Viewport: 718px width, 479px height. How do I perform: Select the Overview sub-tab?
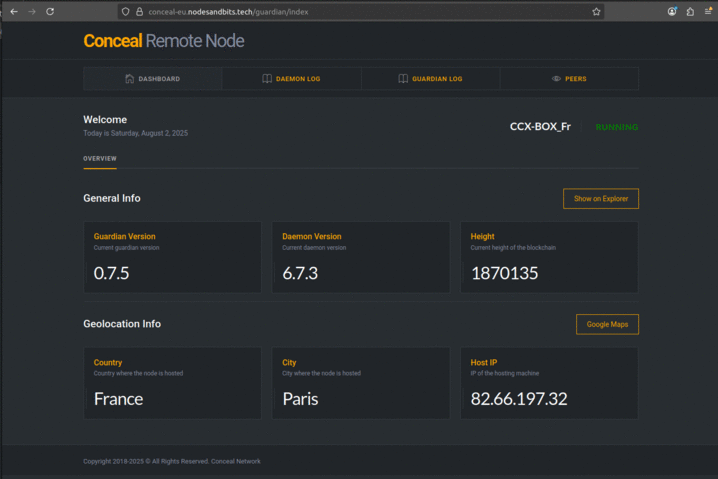pos(100,158)
